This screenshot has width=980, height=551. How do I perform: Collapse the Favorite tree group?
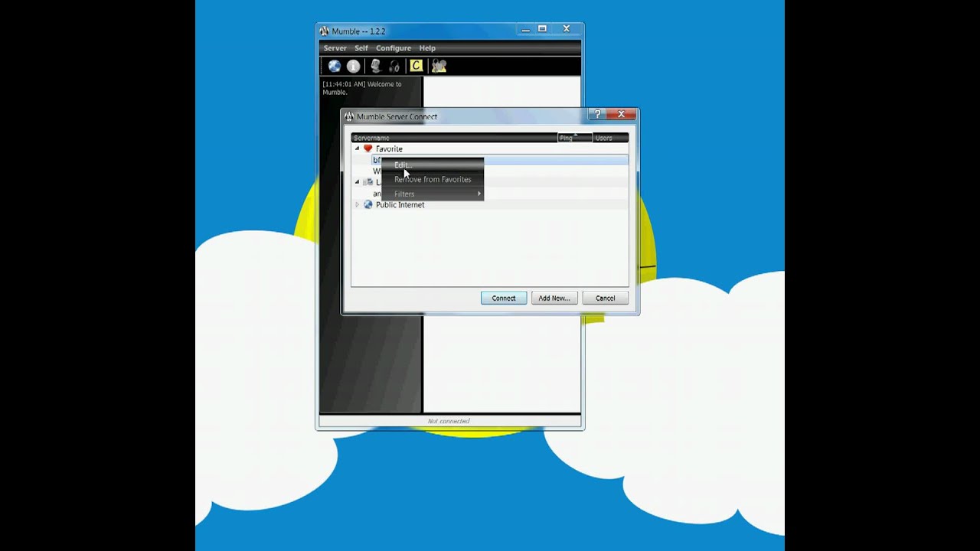(357, 148)
